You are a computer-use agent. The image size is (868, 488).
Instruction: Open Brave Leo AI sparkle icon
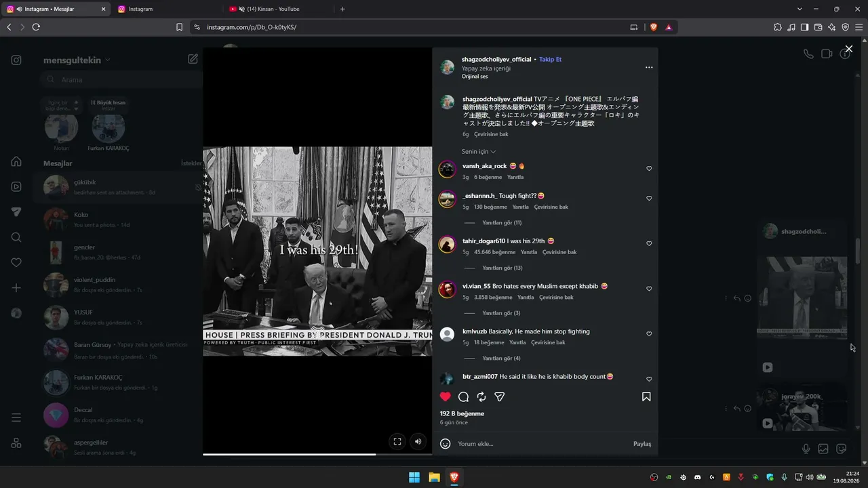[832, 27]
